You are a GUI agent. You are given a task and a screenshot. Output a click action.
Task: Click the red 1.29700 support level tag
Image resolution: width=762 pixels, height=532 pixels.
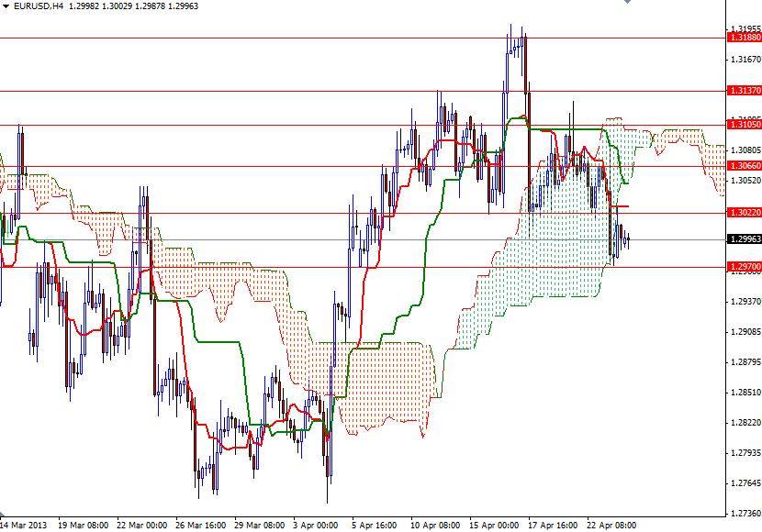[x=742, y=265]
